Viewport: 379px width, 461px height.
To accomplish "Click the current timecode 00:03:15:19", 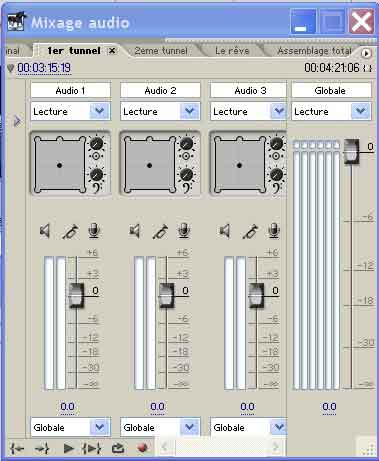I will tap(44, 68).
